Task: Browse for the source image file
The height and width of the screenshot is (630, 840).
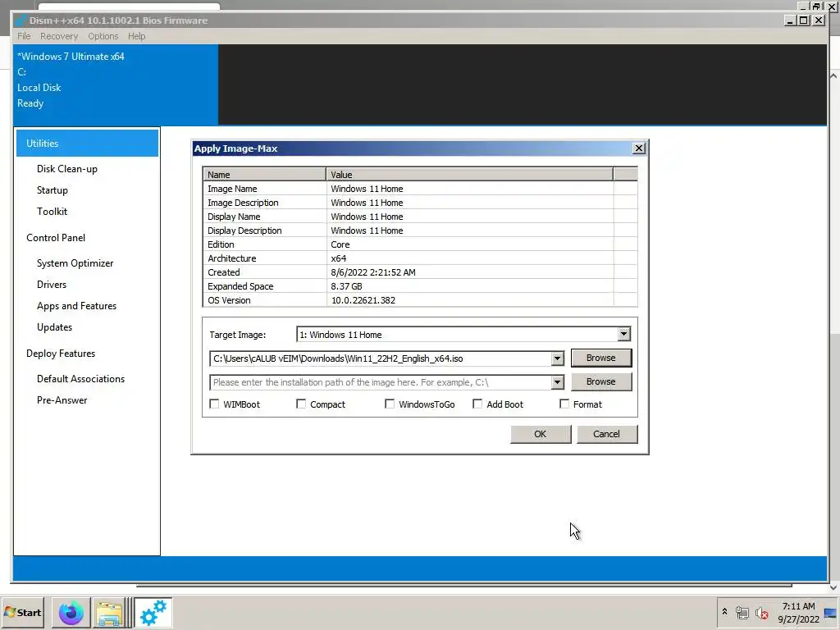Action: click(x=601, y=358)
